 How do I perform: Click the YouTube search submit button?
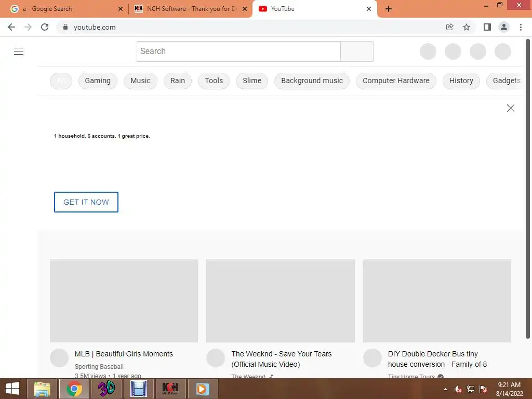[357, 51]
